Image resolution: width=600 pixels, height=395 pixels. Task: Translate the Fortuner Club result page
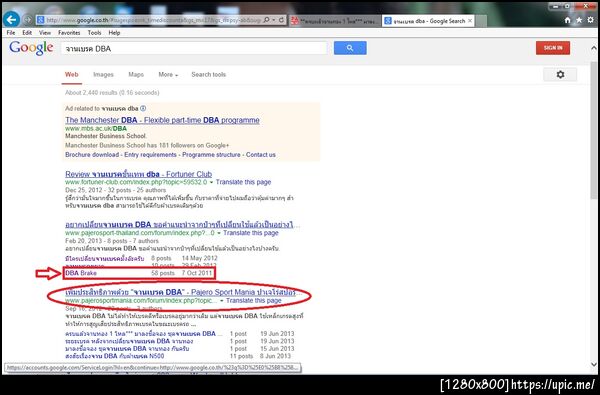pos(243,182)
